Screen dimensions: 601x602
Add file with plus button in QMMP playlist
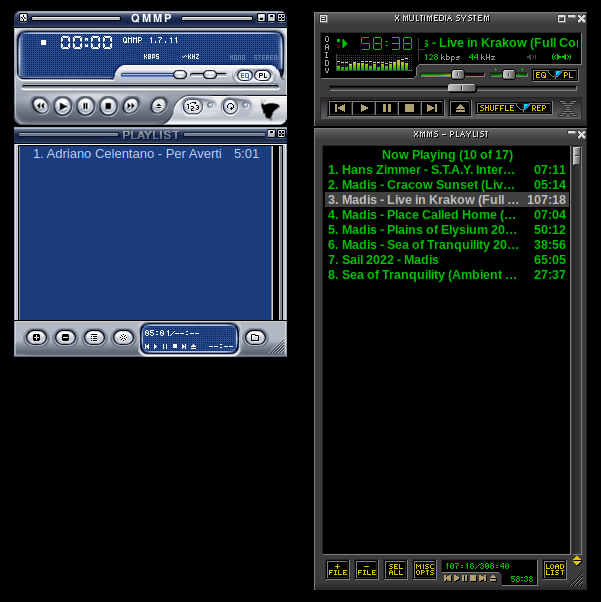[x=36, y=338]
